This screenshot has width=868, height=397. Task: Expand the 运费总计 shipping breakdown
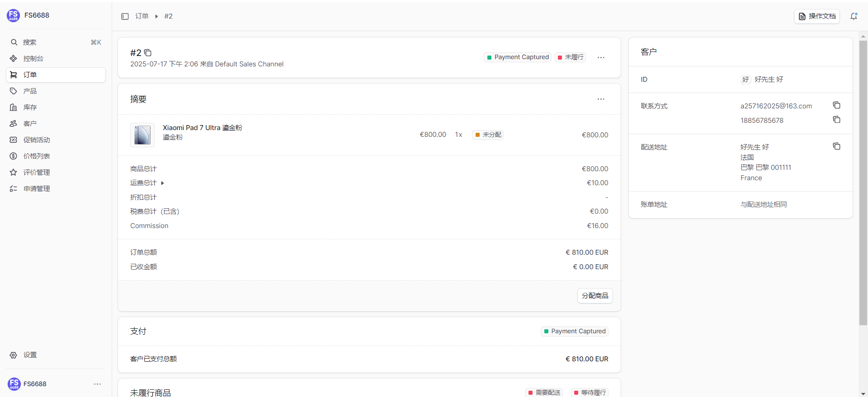(162, 183)
